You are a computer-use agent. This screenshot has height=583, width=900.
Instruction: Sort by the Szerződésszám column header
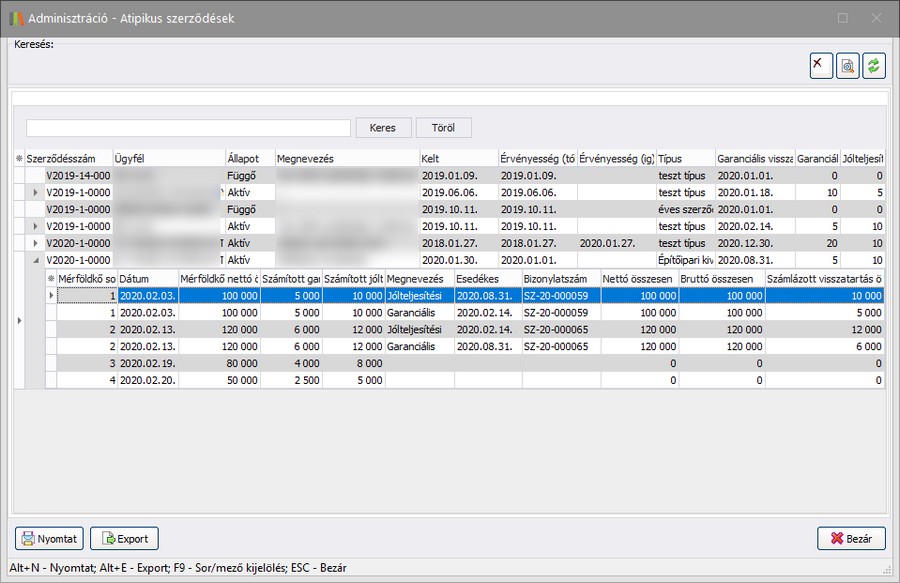(68, 159)
